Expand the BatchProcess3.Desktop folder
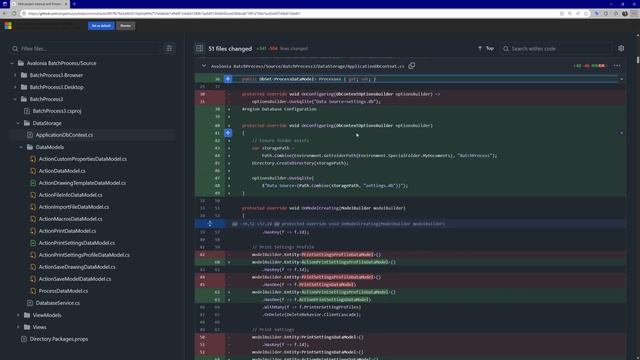The width and height of the screenshot is (640, 360). tap(15, 87)
